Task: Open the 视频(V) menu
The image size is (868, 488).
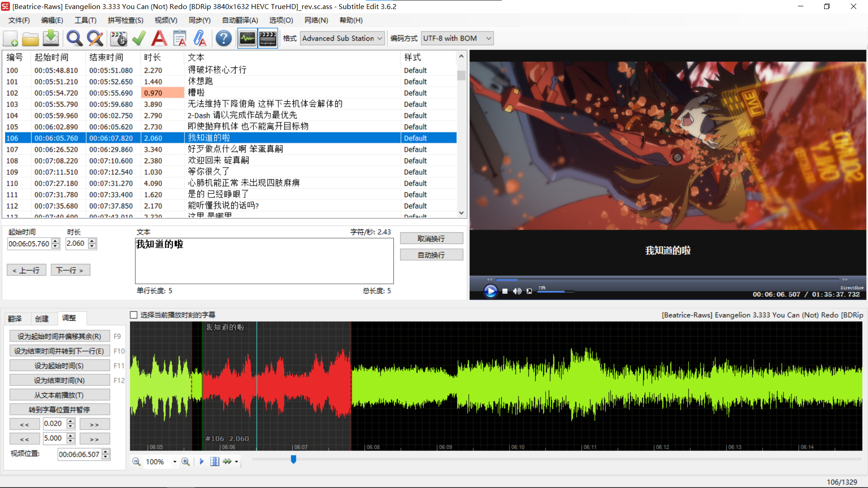Action: pyautogui.click(x=166, y=20)
